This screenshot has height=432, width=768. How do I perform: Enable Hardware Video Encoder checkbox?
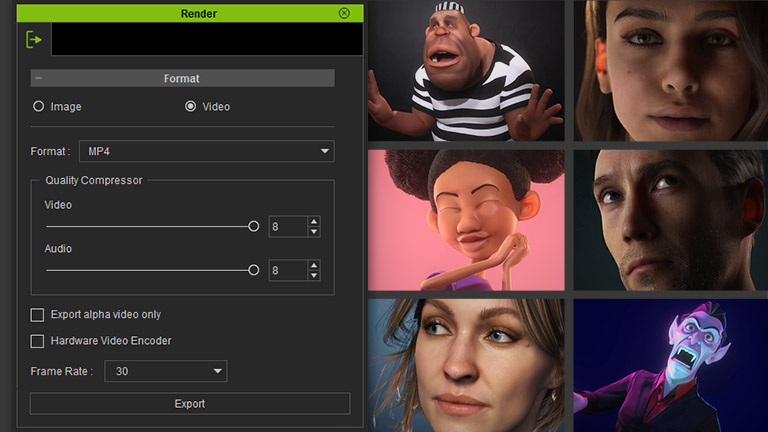tap(38, 341)
